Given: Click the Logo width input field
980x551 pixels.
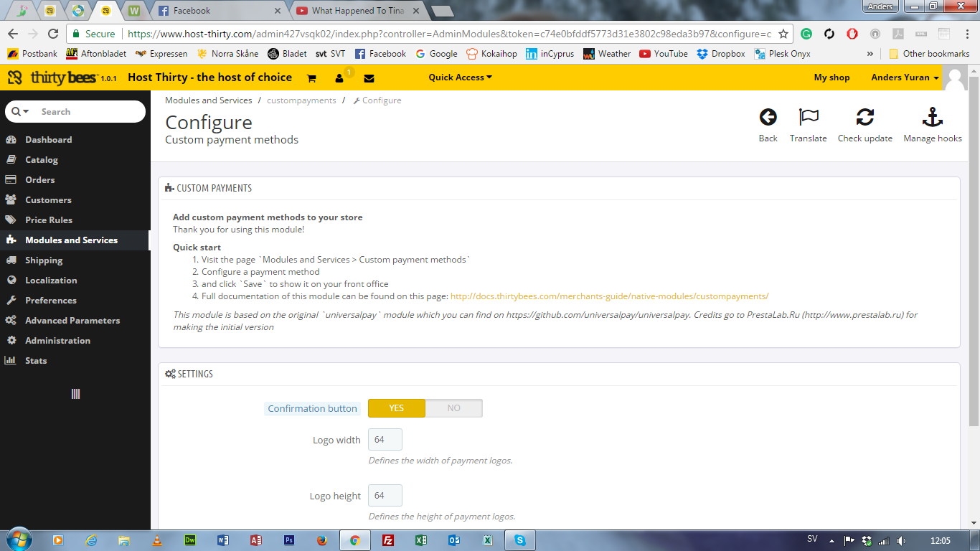Looking at the screenshot, I should 385,440.
